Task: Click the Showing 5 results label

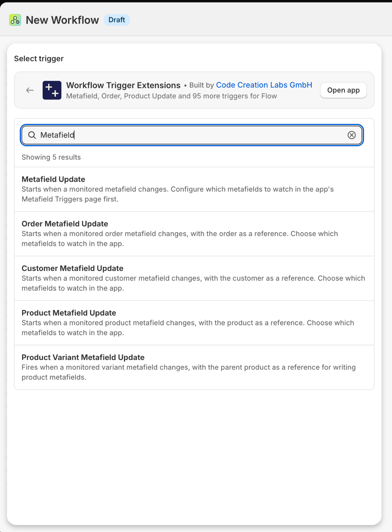Action: click(x=51, y=157)
